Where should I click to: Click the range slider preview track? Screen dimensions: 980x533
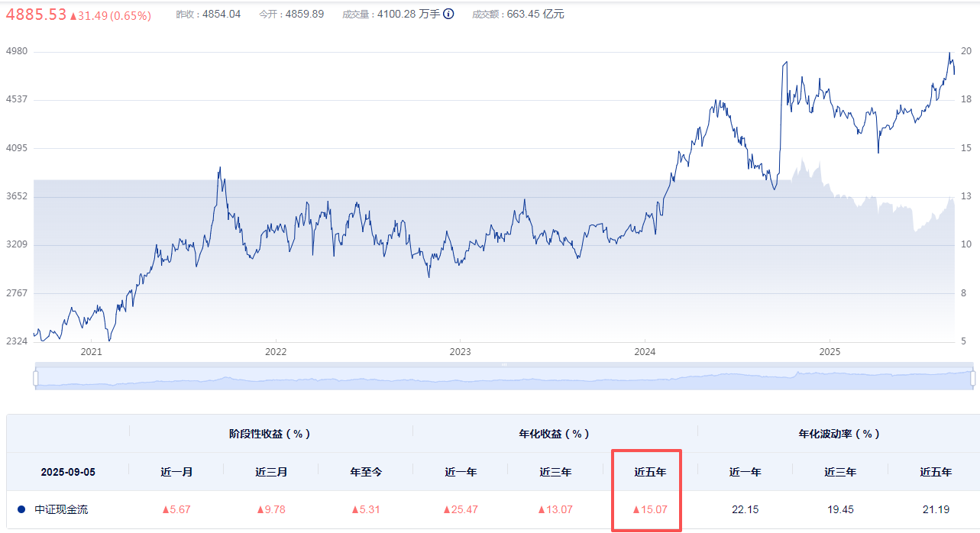[x=504, y=378]
